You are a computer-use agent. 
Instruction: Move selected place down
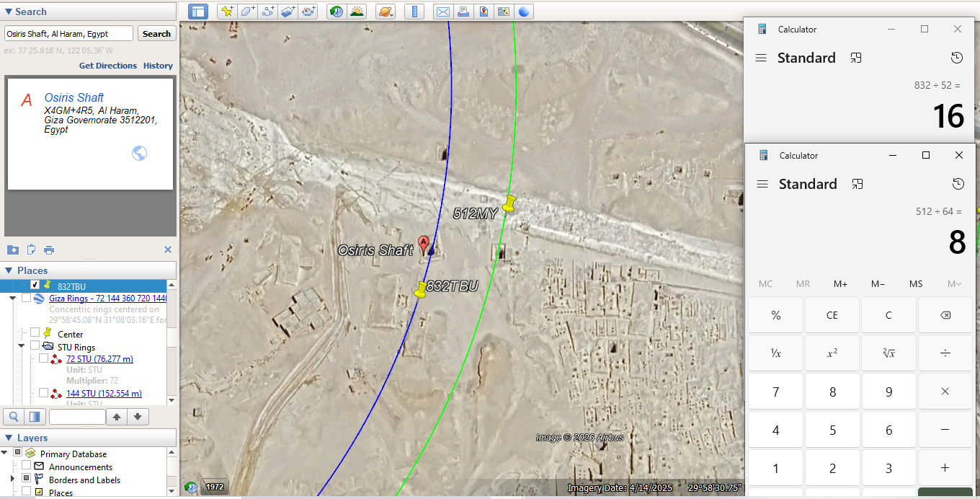pyautogui.click(x=138, y=416)
